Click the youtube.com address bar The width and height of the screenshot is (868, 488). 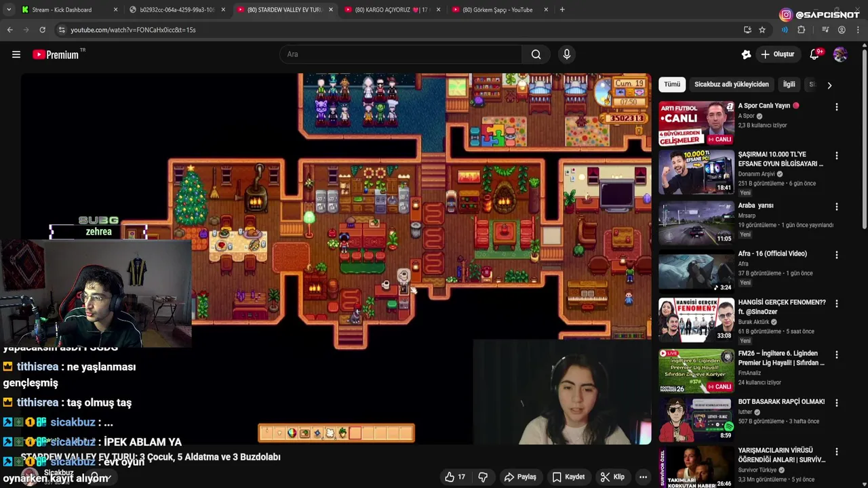click(400, 30)
